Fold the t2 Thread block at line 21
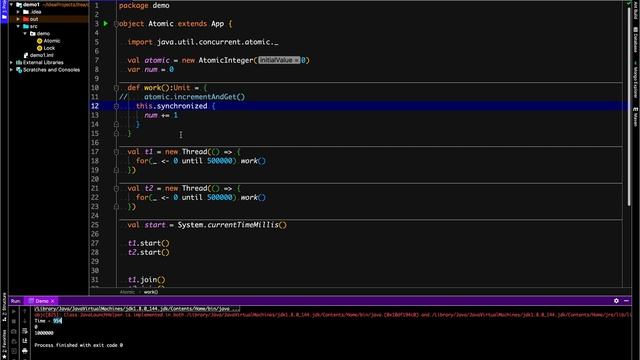This screenshot has width=640, height=360. click(116, 189)
